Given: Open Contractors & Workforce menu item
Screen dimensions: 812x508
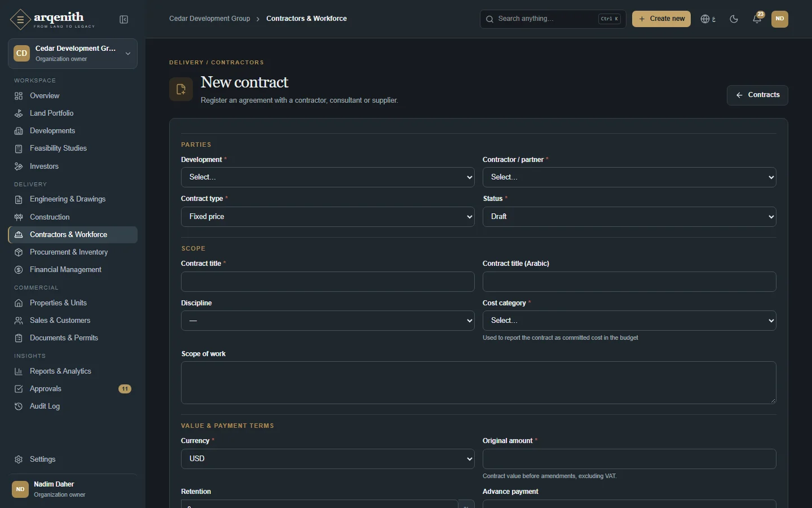Looking at the screenshot, I should [x=73, y=235].
